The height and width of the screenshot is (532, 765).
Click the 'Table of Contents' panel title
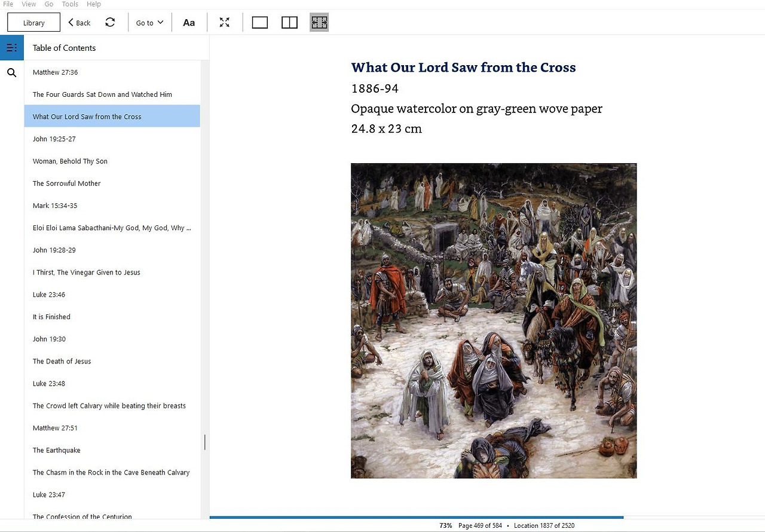click(x=64, y=48)
